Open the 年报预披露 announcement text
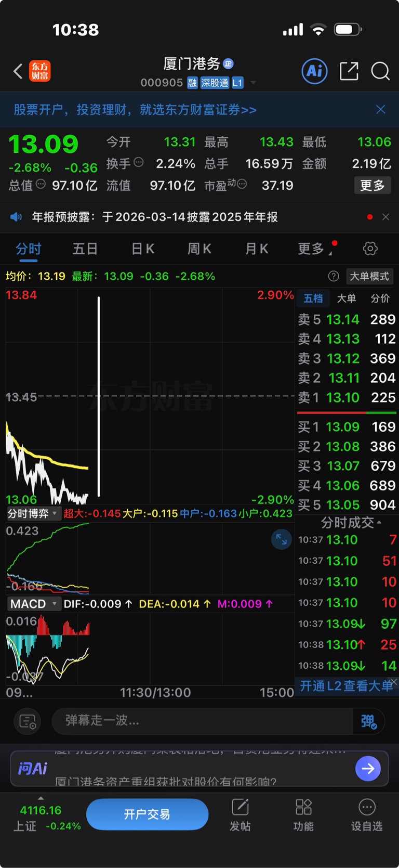The height and width of the screenshot is (868, 399). click(155, 217)
